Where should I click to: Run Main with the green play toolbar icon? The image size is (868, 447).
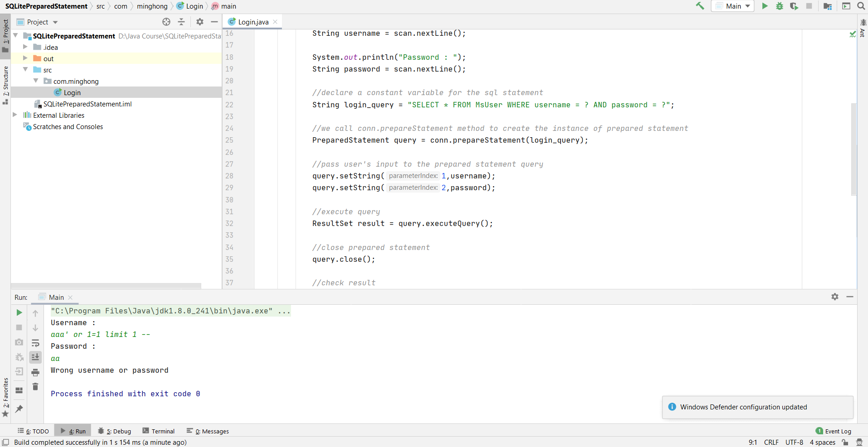(765, 6)
